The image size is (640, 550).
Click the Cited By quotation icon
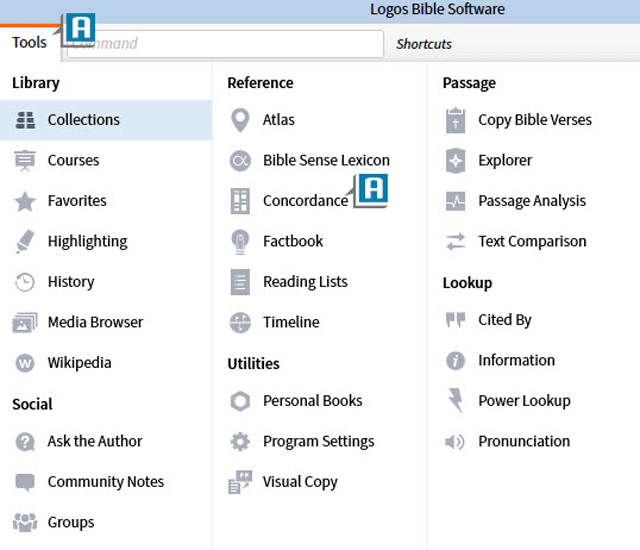456,320
